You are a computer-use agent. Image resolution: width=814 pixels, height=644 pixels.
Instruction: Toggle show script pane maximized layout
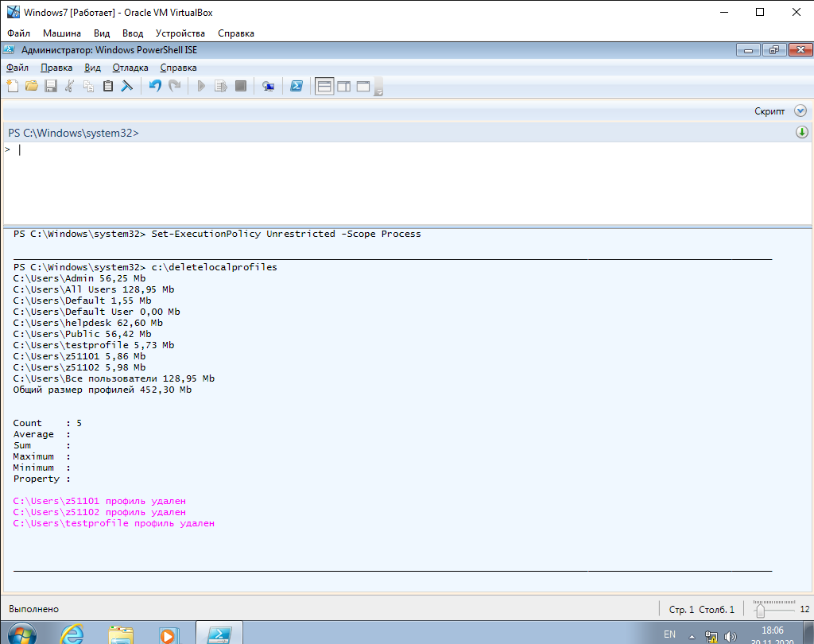point(363,86)
